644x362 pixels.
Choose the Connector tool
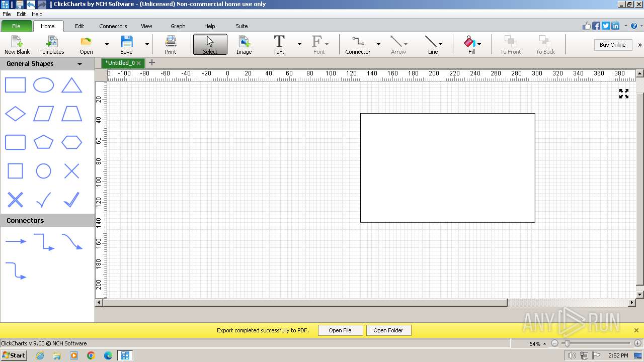[358, 45]
